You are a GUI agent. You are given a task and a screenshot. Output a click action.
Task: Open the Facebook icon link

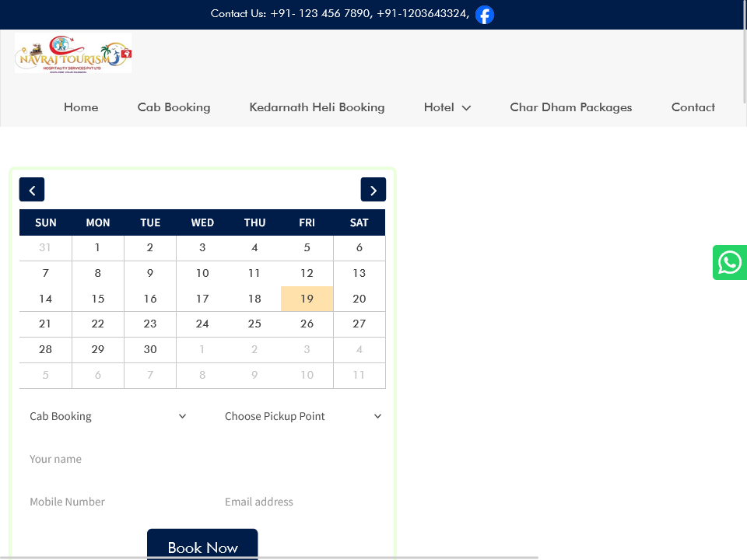click(484, 15)
